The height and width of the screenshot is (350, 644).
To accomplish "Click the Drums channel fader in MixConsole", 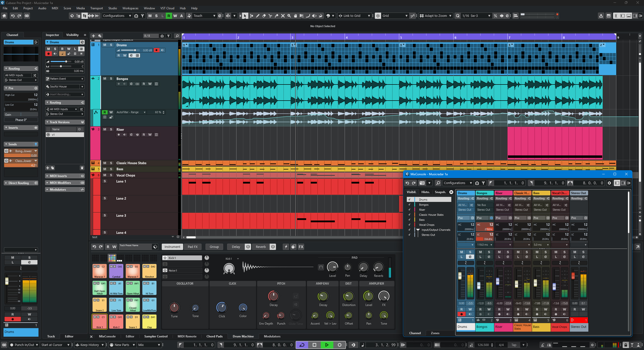I will coord(460,276).
